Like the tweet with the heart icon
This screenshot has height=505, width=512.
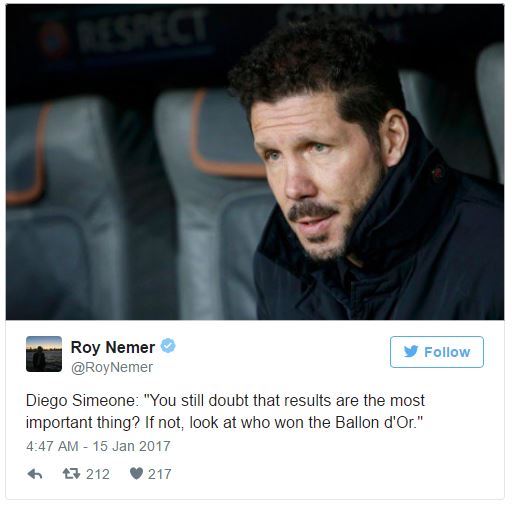coord(136,474)
